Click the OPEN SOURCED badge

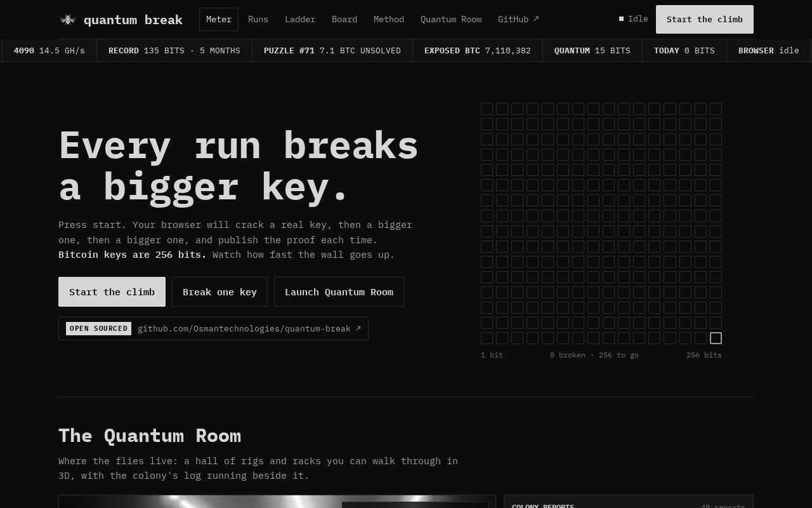pyautogui.click(x=98, y=328)
